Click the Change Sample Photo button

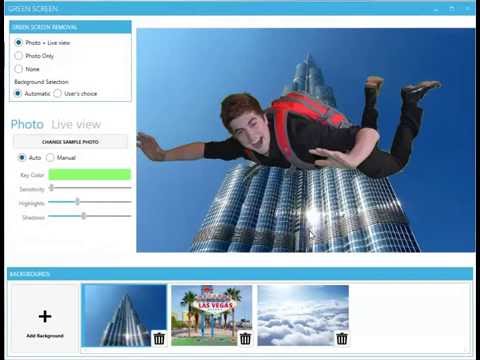point(70,142)
